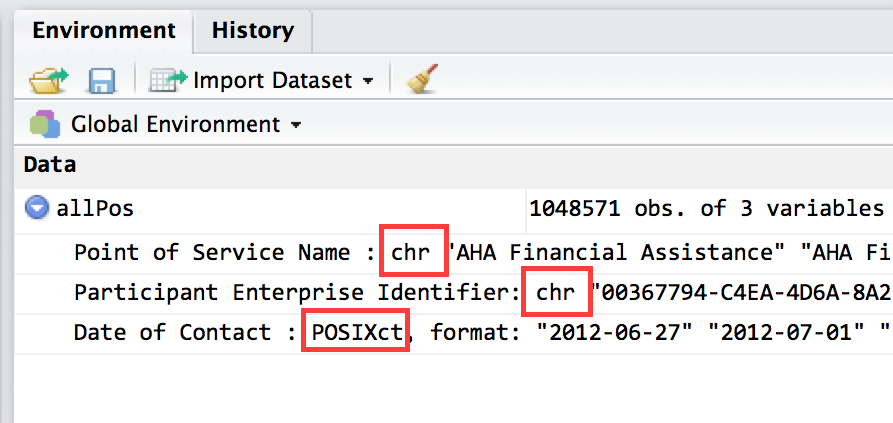Click the Participant Enterprise Identifier variable
This screenshot has width=893, height=423.
point(295,293)
